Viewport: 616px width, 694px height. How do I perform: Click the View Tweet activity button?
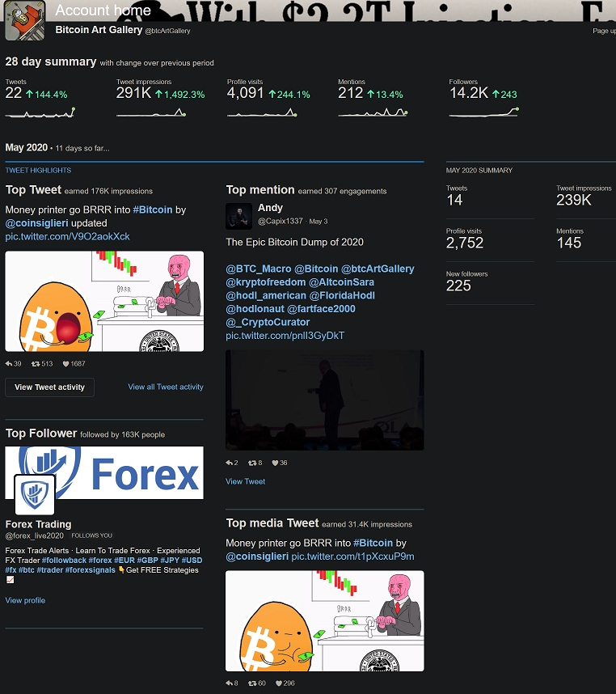pos(49,387)
